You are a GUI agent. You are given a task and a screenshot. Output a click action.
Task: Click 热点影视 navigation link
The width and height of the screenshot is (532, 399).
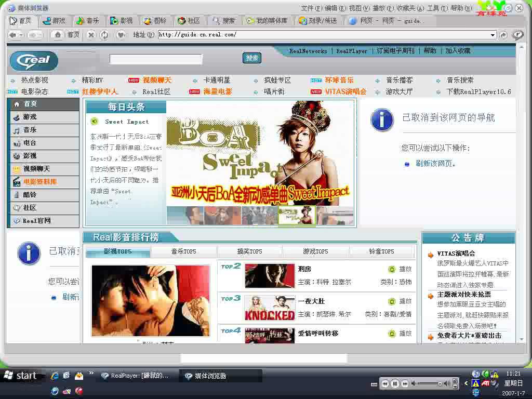point(35,81)
